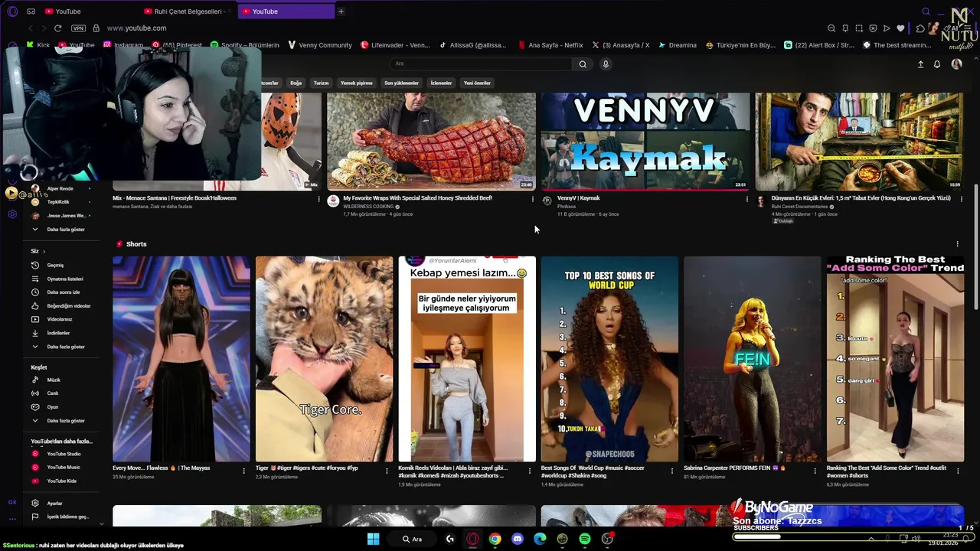Expand the Siz section chevron

[x=44, y=251]
